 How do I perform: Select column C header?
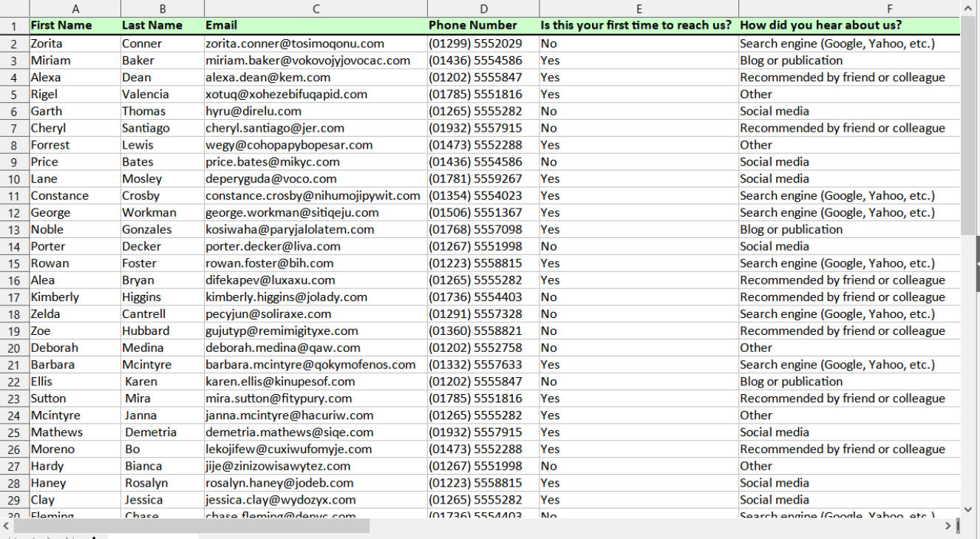pos(316,9)
